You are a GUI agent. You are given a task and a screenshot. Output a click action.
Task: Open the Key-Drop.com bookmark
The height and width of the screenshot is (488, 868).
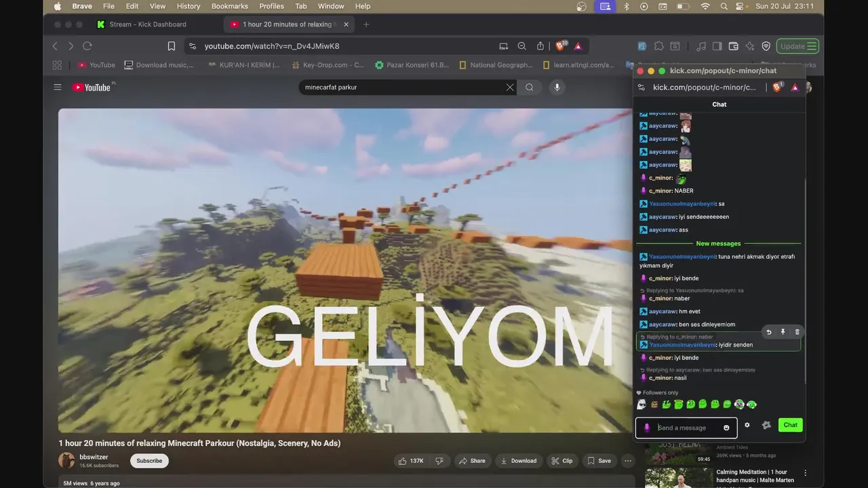328,65
